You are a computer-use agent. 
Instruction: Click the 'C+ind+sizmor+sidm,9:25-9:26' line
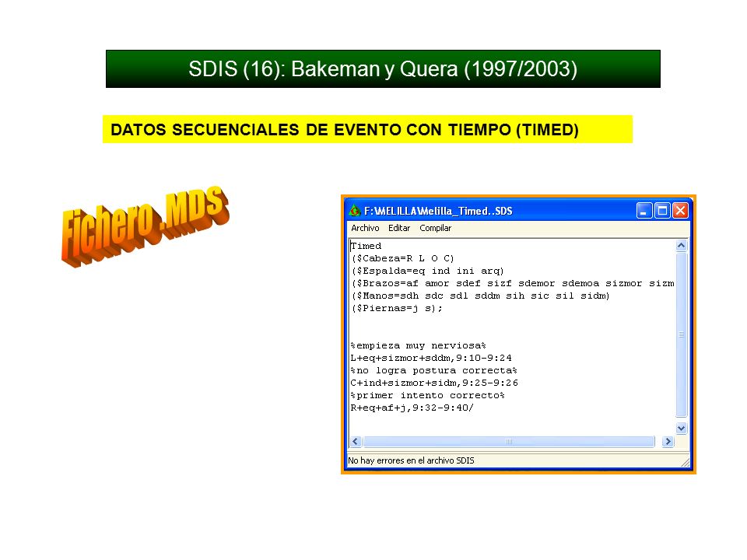tap(434, 383)
